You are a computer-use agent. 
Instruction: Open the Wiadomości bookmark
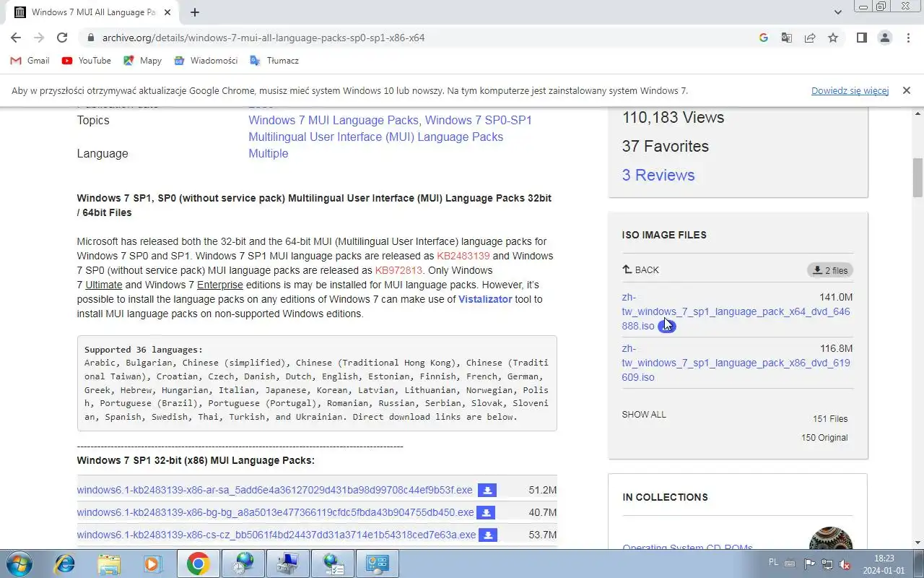tap(206, 61)
